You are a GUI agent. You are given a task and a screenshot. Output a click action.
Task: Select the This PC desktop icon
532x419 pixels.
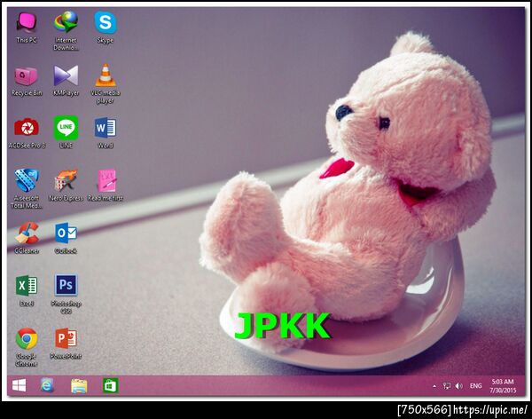[x=26, y=28]
